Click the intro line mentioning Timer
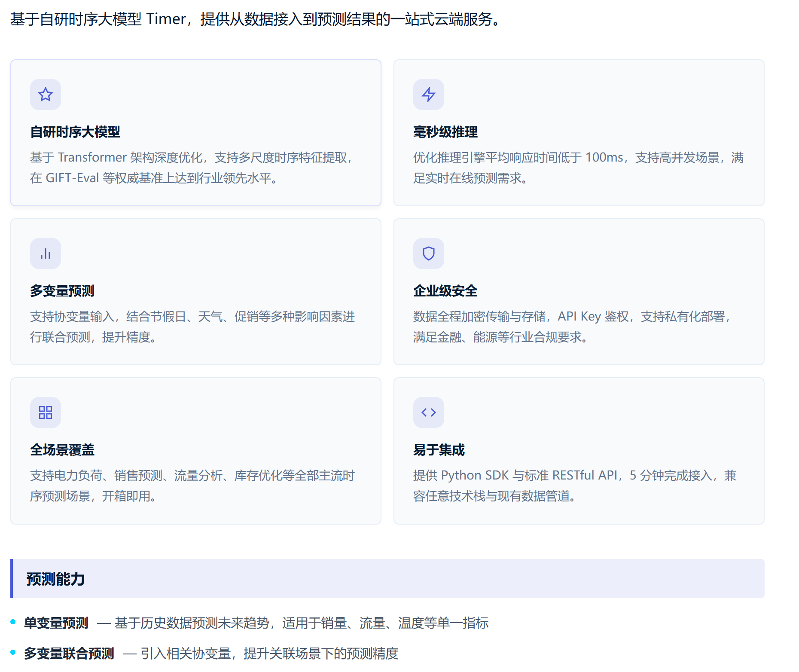Viewport: 799px width, 672px height. [x=256, y=19]
